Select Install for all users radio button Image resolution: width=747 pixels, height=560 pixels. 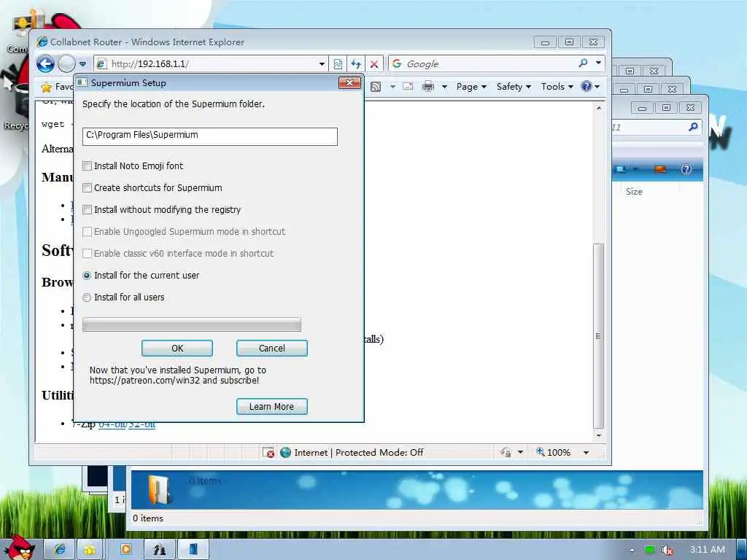[87, 297]
